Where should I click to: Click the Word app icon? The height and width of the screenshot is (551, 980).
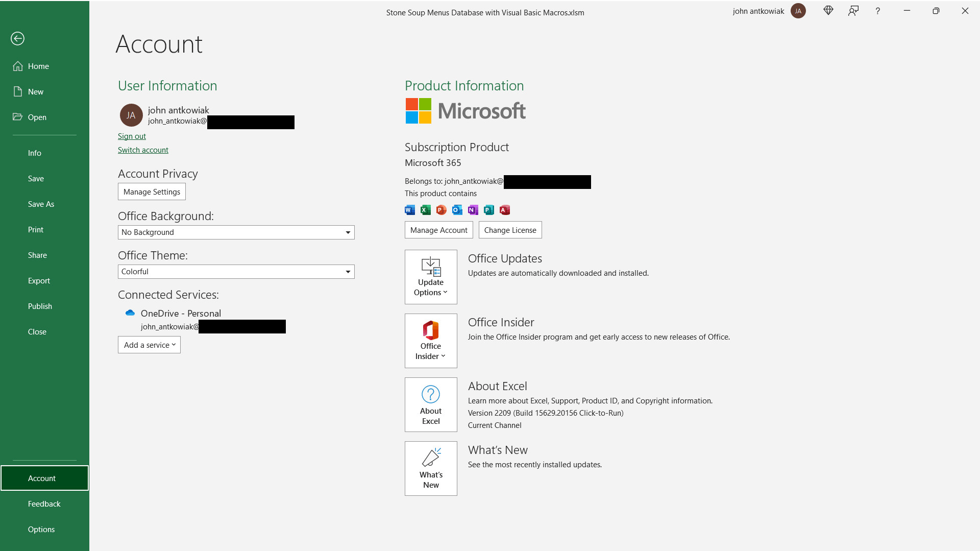coord(410,210)
